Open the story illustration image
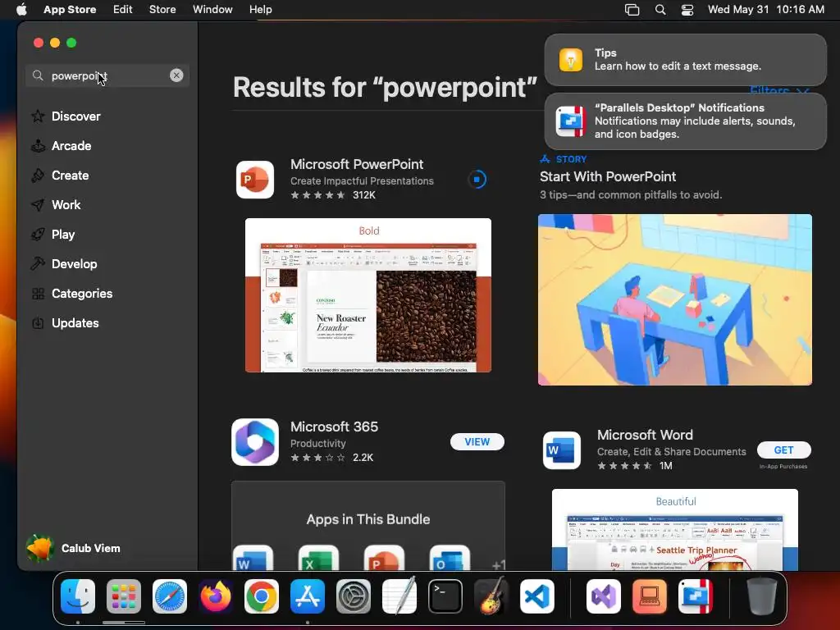Viewport: 840px width, 630px height. (x=675, y=299)
